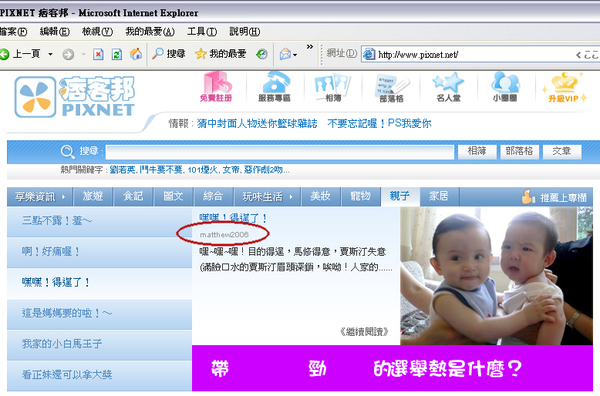Switch to the 食記 tab
600x396 pixels.
pos(133,197)
